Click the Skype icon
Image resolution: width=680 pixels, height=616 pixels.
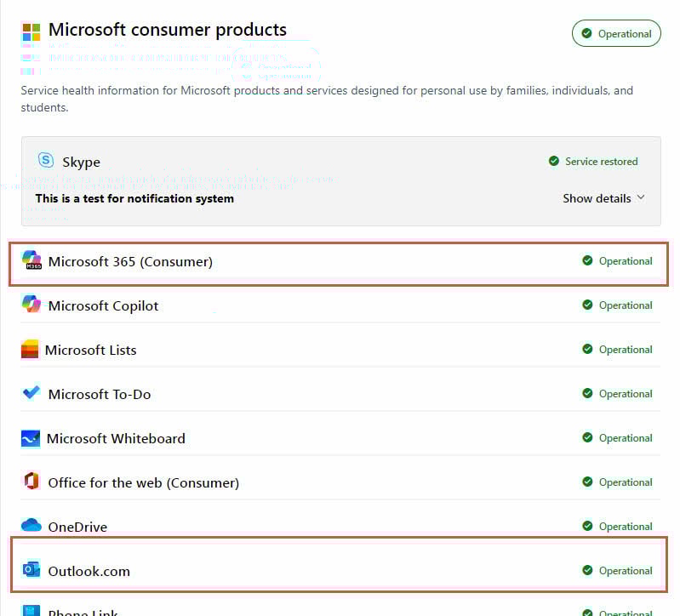click(46, 160)
